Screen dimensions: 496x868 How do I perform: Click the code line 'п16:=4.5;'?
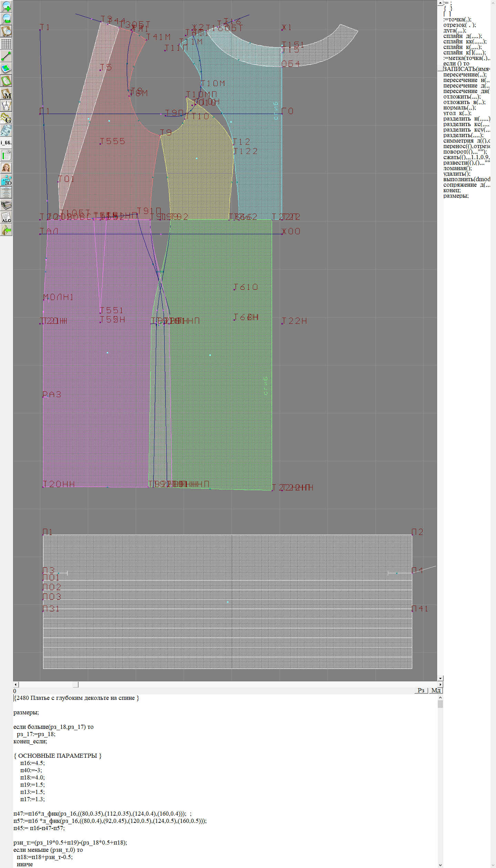coord(32,763)
